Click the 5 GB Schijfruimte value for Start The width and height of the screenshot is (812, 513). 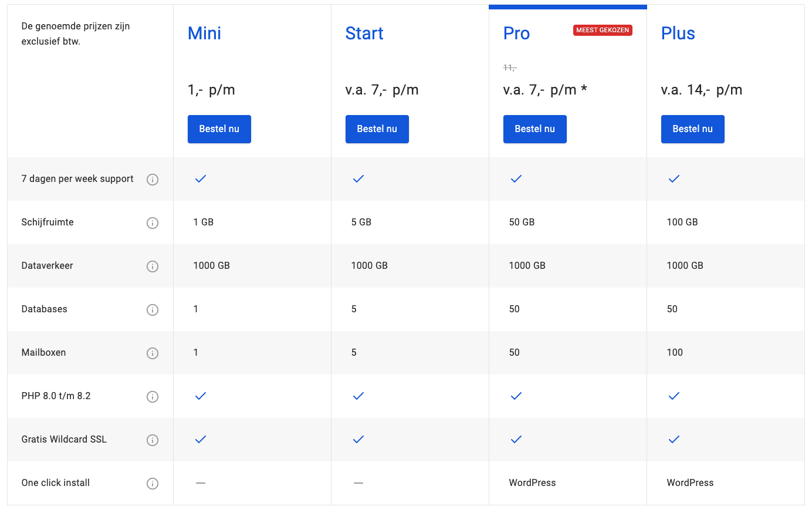[x=361, y=222]
